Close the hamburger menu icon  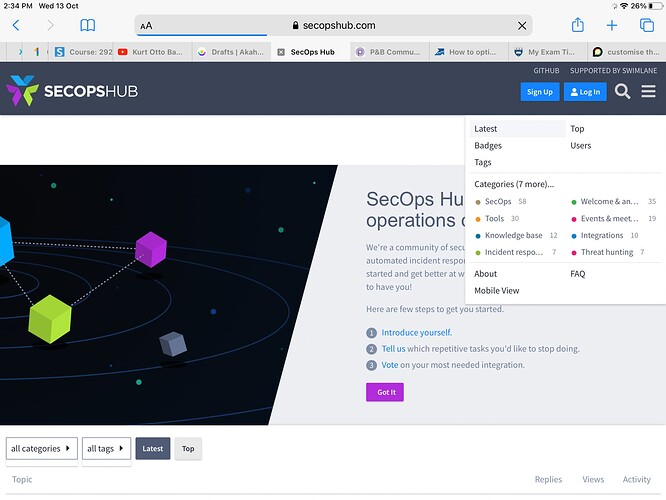[x=648, y=91]
